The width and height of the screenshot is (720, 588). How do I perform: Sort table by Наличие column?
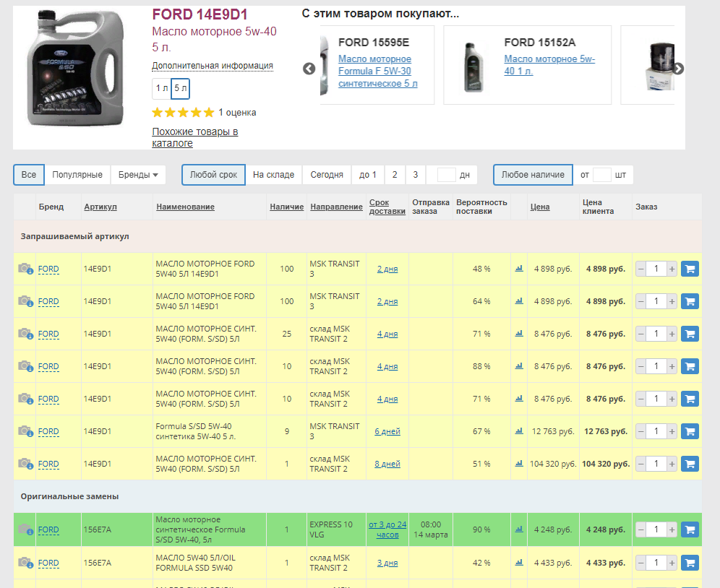click(286, 207)
